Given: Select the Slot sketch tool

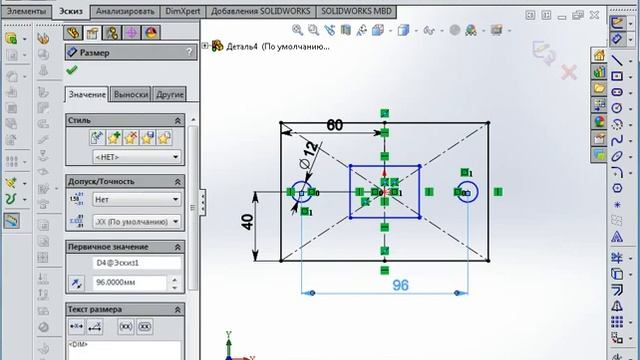Looking at the screenshot, I should click(617, 92).
